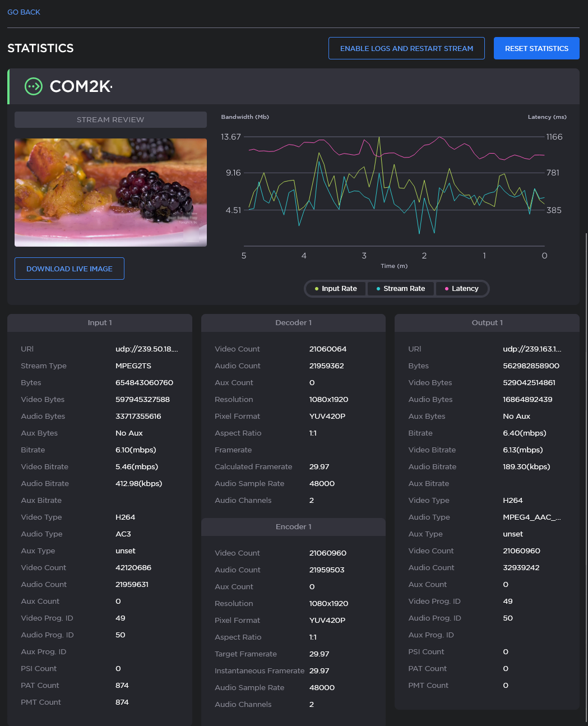
Task: Click the Enable Logs and Restart Stream button
Action: click(406, 48)
